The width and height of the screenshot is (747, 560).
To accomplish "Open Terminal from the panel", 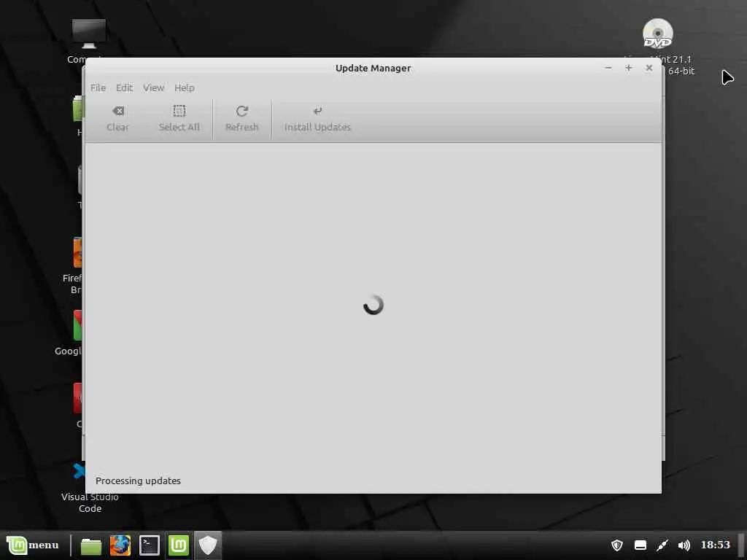I will click(x=149, y=545).
